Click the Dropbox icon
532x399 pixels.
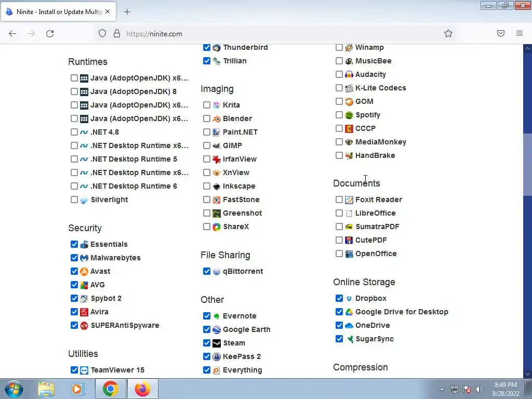point(349,299)
